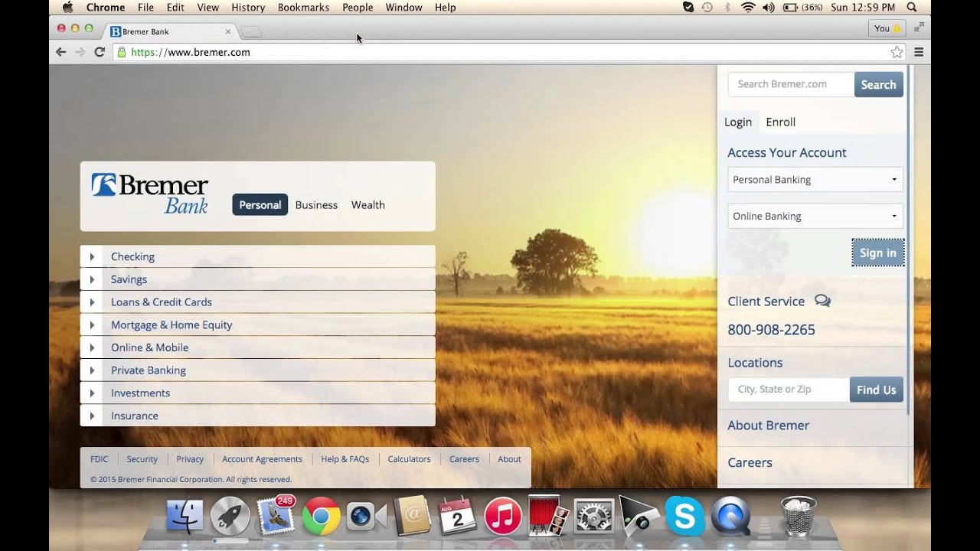Click the green padlock in address bar

121,52
